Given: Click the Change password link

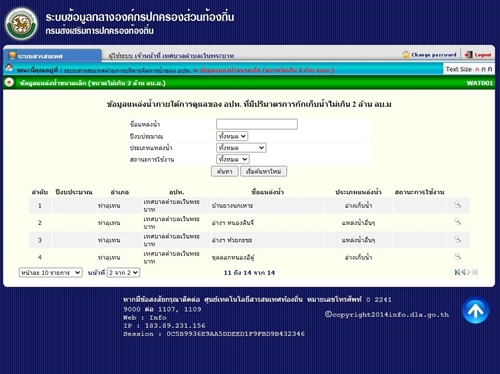Looking at the screenshot, I should (429, 55).
